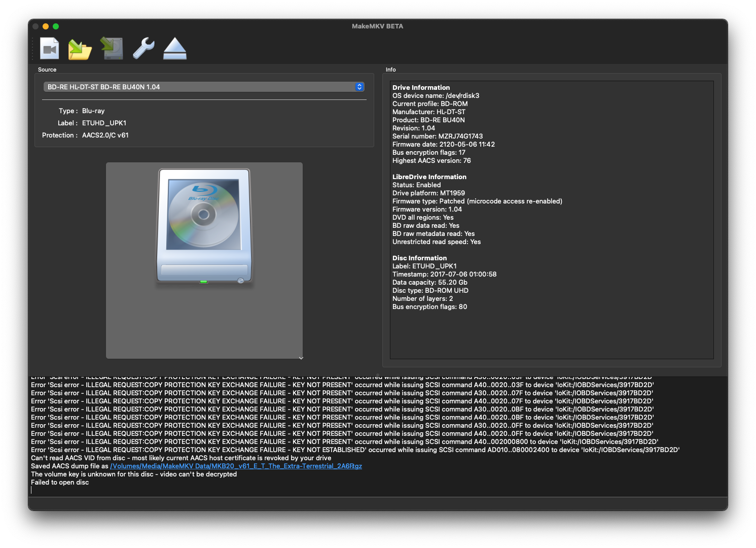This screenshot has width=756, height=548.
Task: Click the yellow minimize window button
Action: [46, 26]
